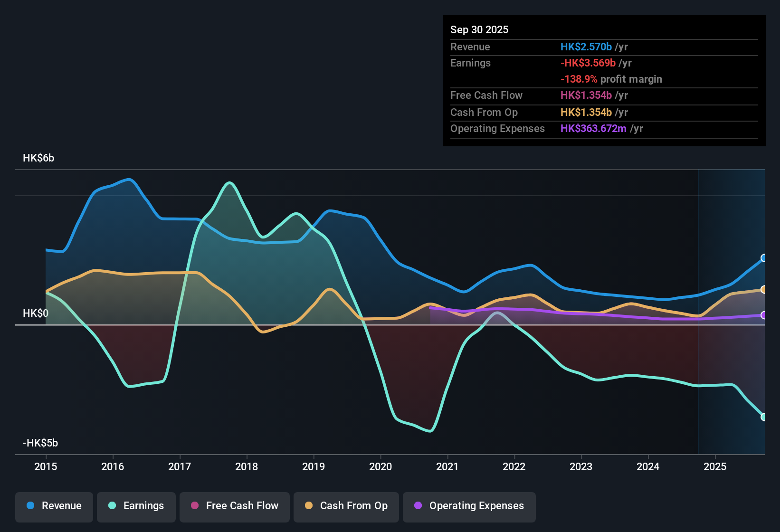This screenshot has width=780, height=532.
Task: Expand the Operating Expenses legend item
Action: tap(469, 506)
